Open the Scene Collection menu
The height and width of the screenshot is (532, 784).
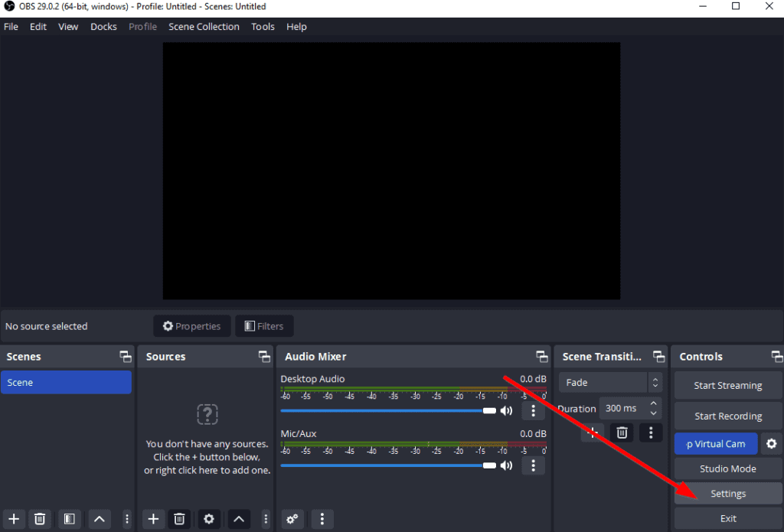click(204, 26)
